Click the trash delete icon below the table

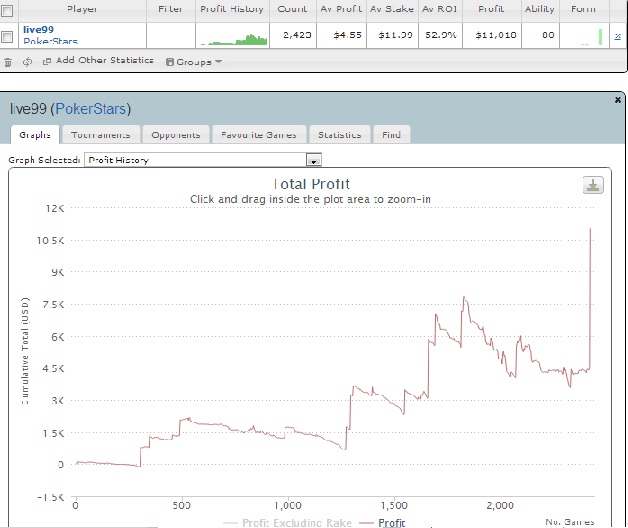click(x=8, y=62)
